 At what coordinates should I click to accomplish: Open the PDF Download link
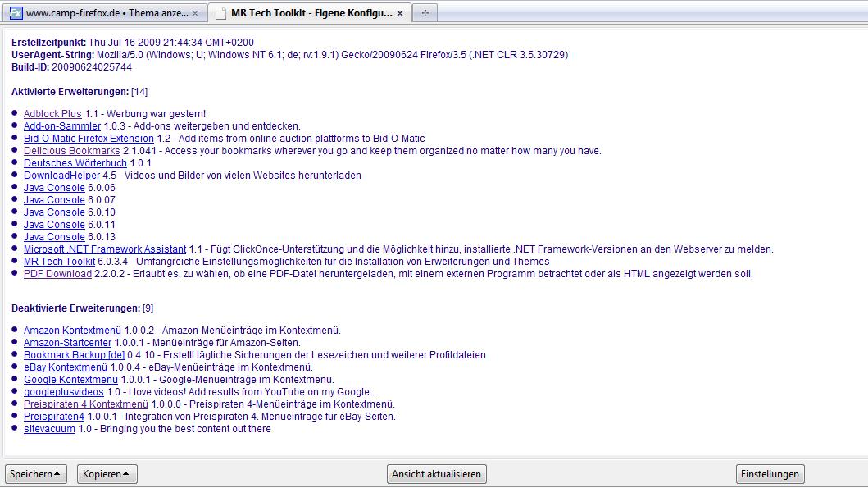(x=57, y=274)
